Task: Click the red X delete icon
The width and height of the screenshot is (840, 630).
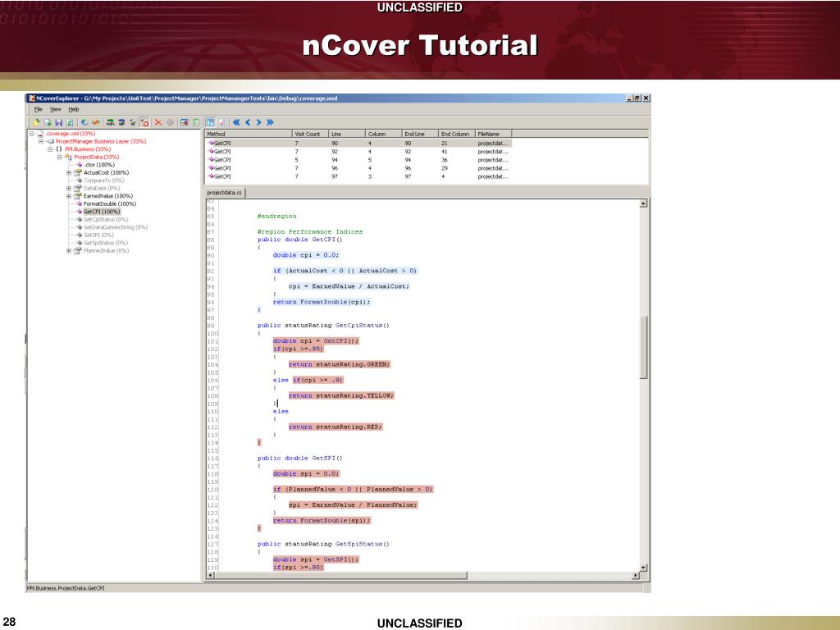Action: click(158, 123)
